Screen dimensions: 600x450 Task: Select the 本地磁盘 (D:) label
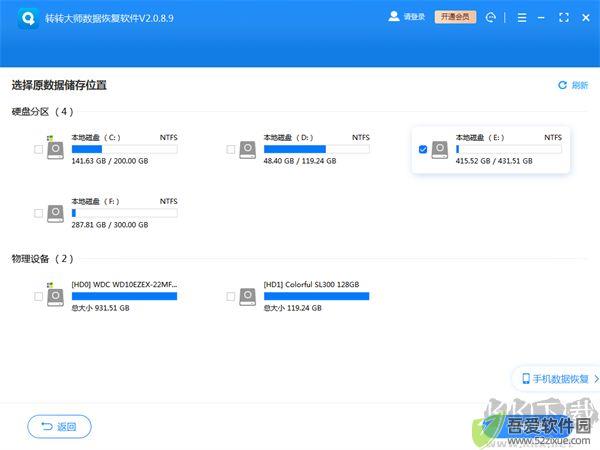click(288, 137)
